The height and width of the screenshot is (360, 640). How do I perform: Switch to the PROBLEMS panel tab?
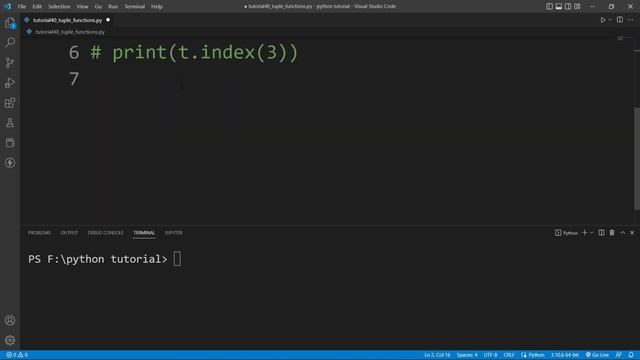tap(40, 233)
